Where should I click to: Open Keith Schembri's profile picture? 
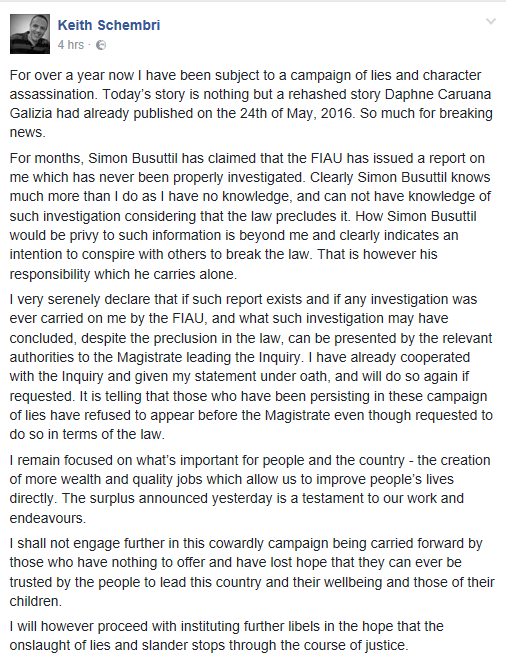(x=30, y=34)
